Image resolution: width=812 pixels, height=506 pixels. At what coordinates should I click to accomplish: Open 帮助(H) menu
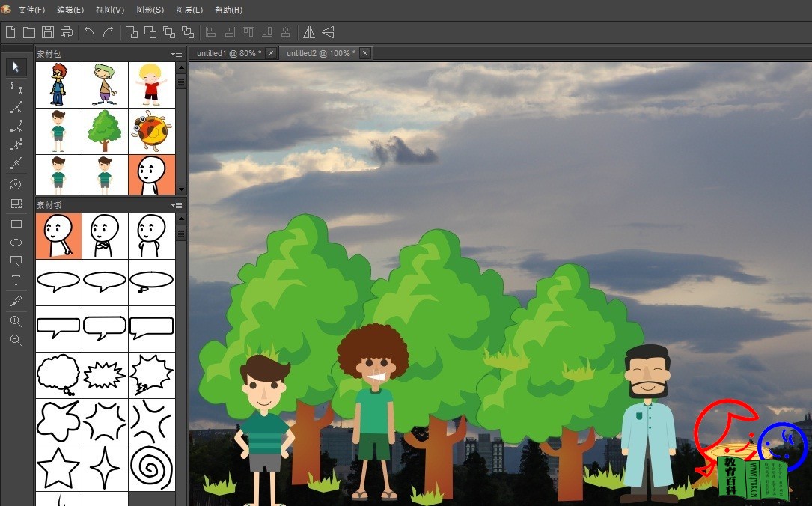pos(228,10)
